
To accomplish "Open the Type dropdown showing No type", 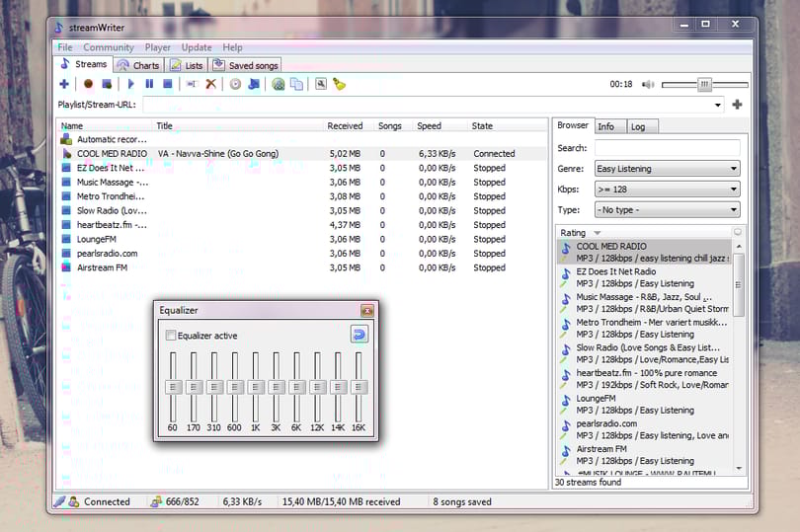I will pyautogui.click(x=668, y=209).
